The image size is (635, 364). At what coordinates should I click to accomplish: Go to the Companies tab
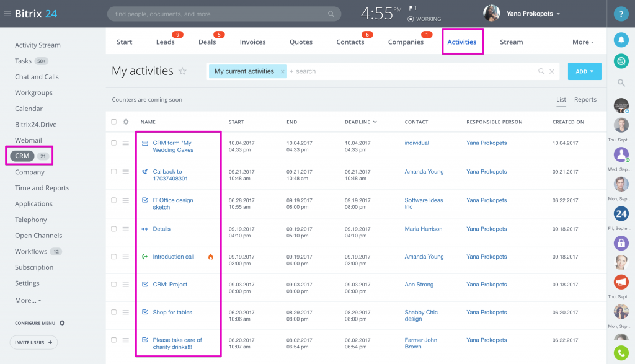coord(406,42)
